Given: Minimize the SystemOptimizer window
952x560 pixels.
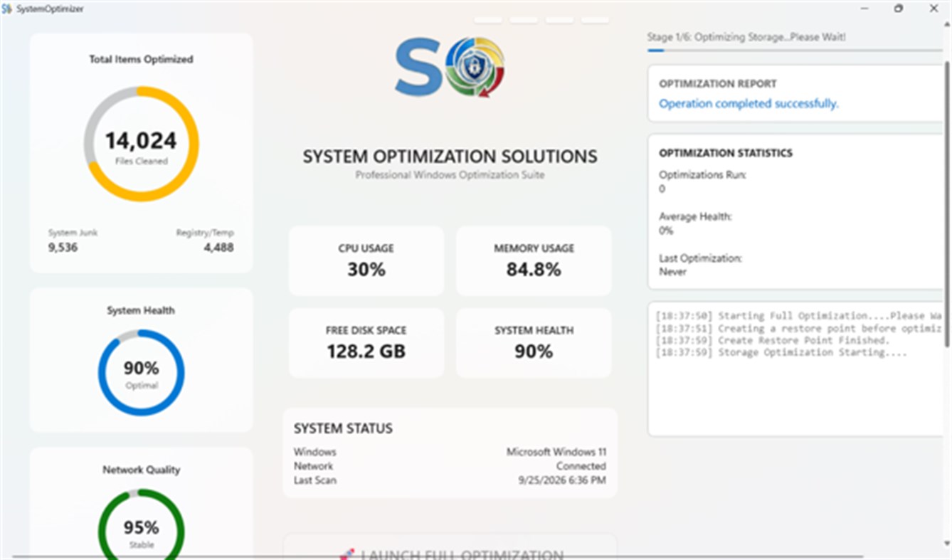Looking at the screenshot, I should coord(864,9).
